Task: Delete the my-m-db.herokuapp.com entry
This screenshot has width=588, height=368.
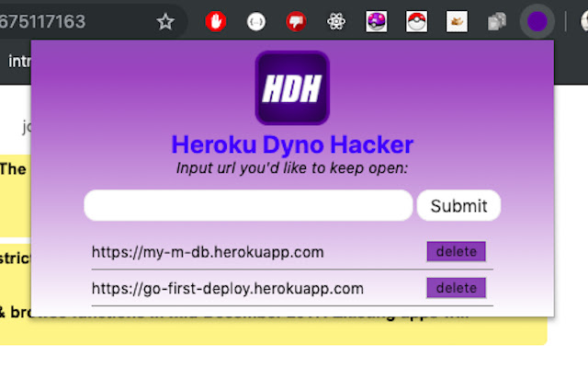Action: (x=457, y=251)
